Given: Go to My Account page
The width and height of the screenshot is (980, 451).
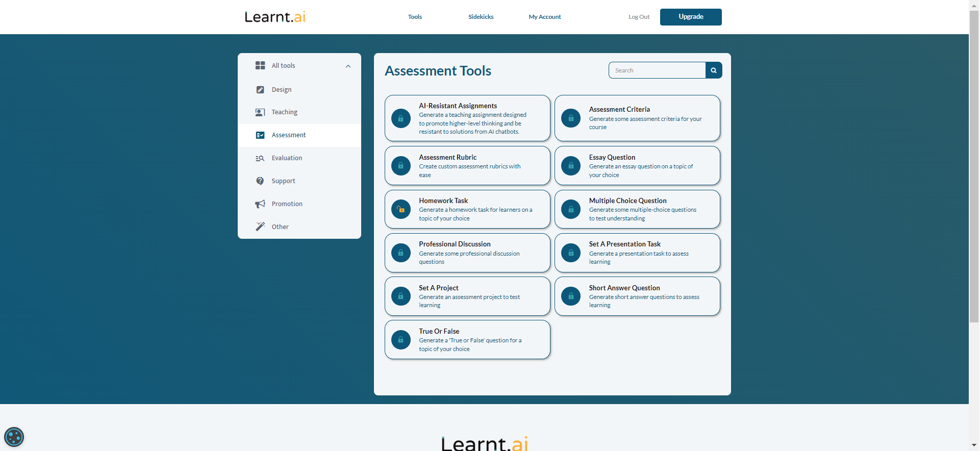Looking at the screenshot, I should point(544,17).
